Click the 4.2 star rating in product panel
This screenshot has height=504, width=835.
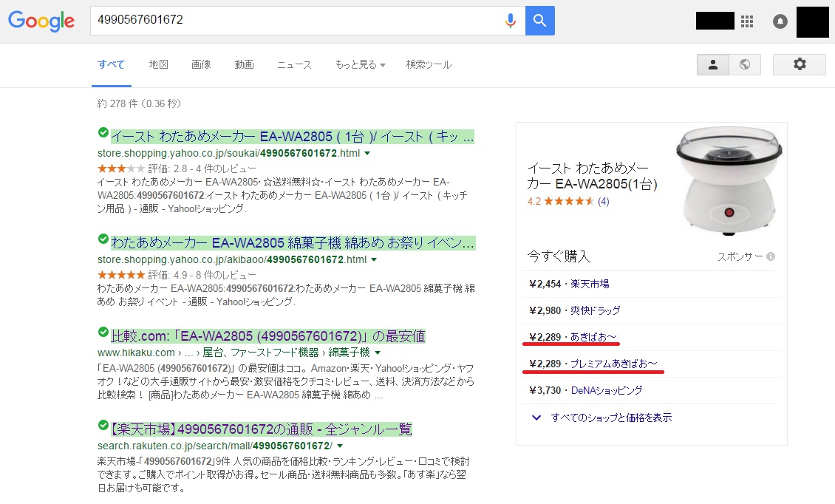[560, 202]
